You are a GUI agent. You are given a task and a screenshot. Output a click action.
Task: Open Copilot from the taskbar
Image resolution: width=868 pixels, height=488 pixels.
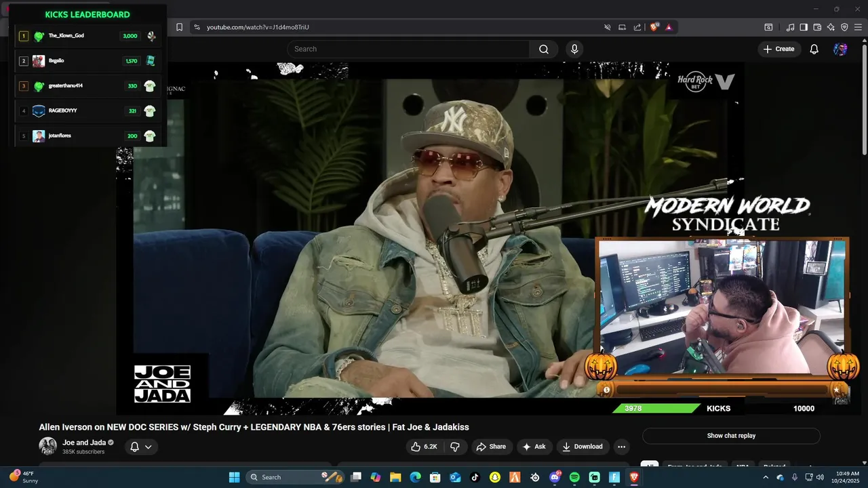click(376, 477)
